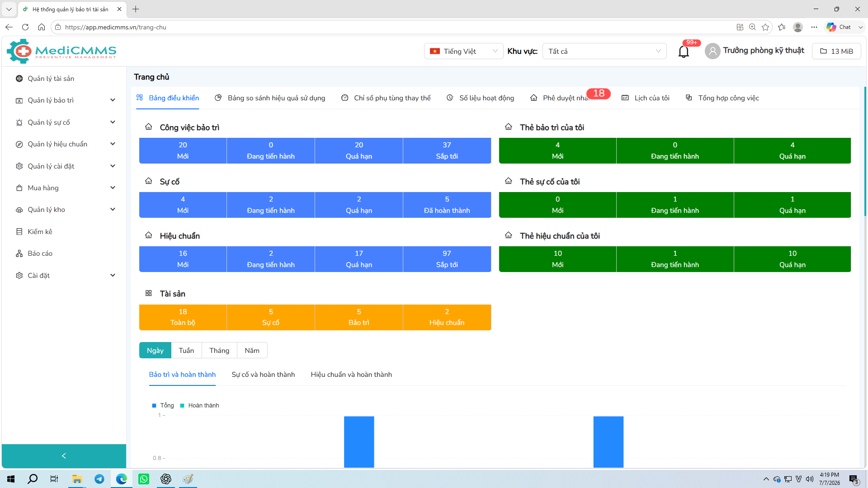Click Thẻ hiệu chuẩn của tôi 10 Quá hạn tile

pos(792,259)
